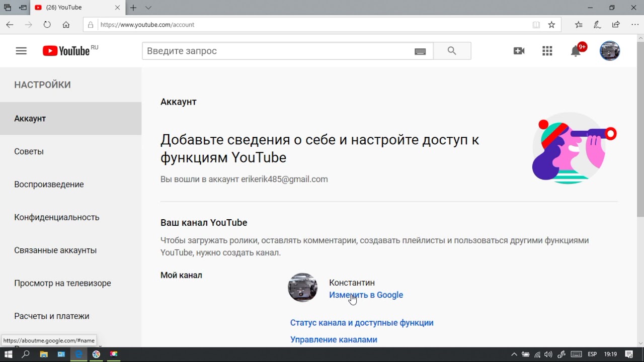Image resolution: width=644 pixels, height=362 pixels.
Task: Open the on-screen keyboard in search box
Action: [x=420, y=51]
